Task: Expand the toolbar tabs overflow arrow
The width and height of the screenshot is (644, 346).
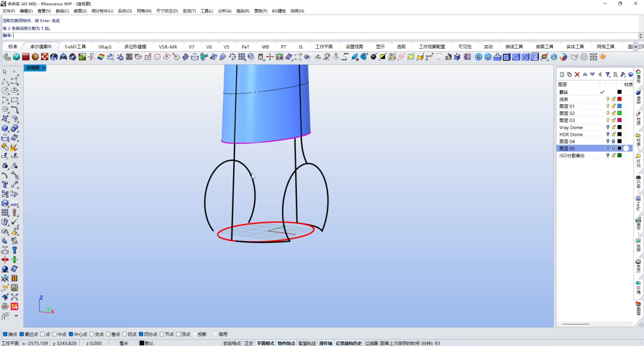Action: tap(637, 46)
